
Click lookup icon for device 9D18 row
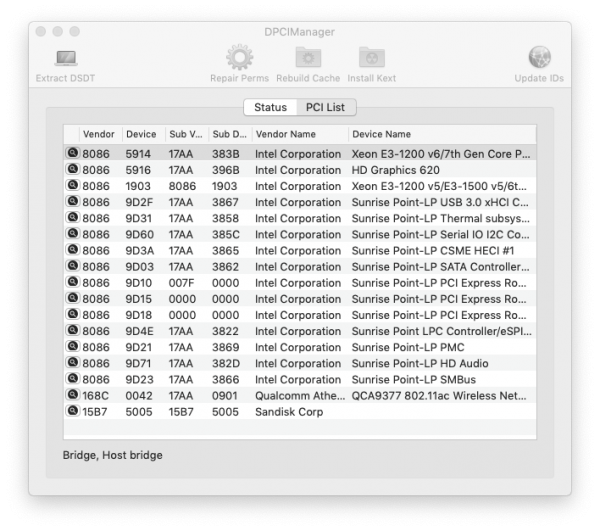[x=72, y=314]
